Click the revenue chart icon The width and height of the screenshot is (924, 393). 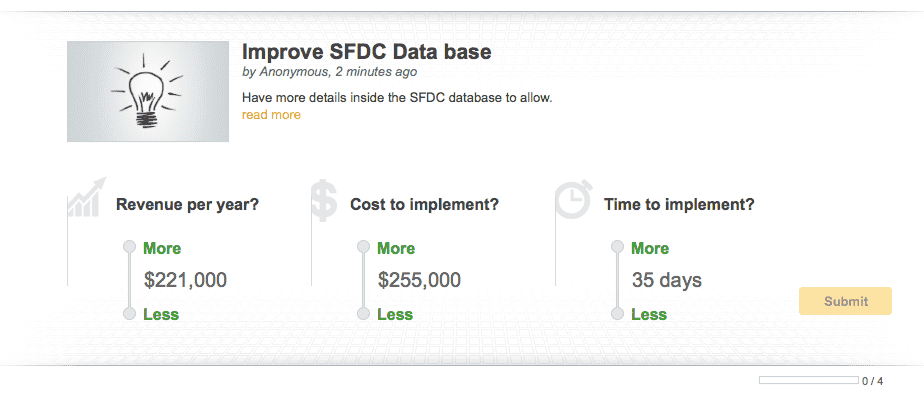87,197
